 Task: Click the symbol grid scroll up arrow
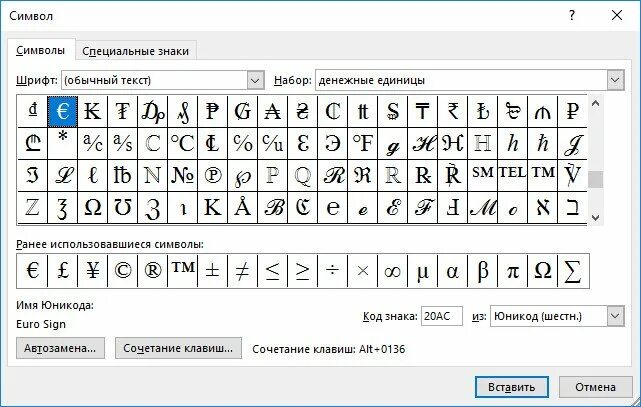point(596,103)
